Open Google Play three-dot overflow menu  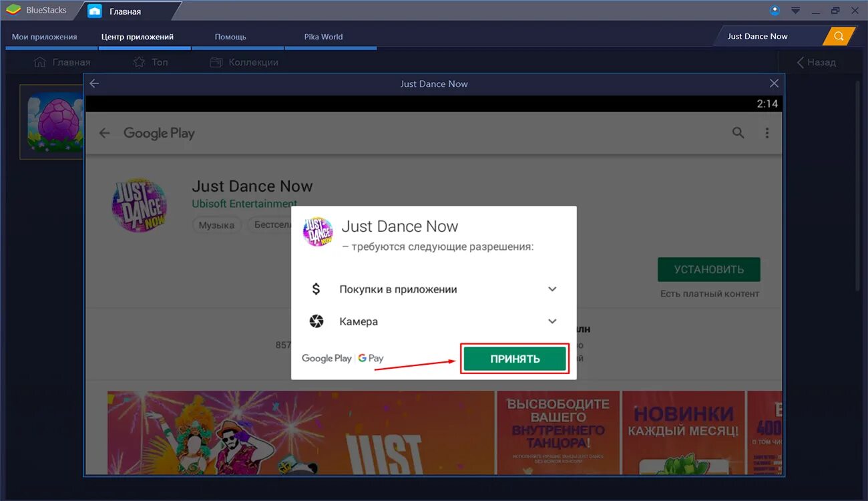pos(767,133)
